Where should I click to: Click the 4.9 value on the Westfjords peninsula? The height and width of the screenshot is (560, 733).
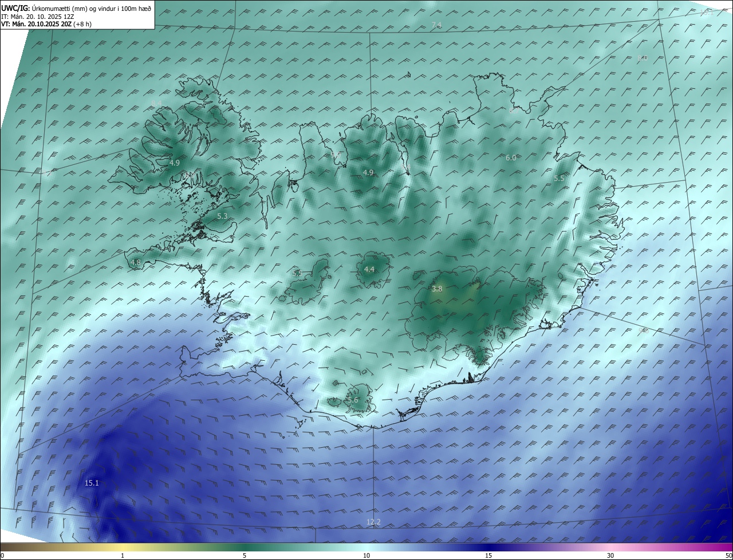click(175, 163)
